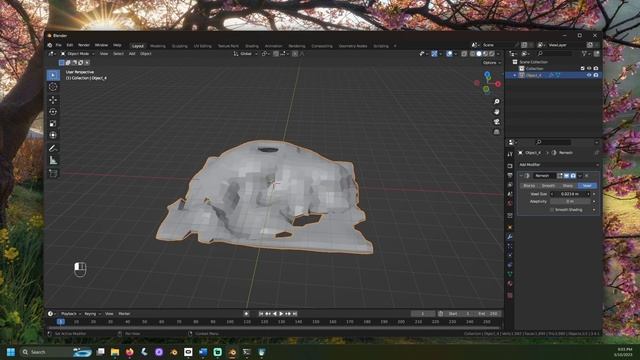Open the Physics properties tab

[x=510, y=256]
